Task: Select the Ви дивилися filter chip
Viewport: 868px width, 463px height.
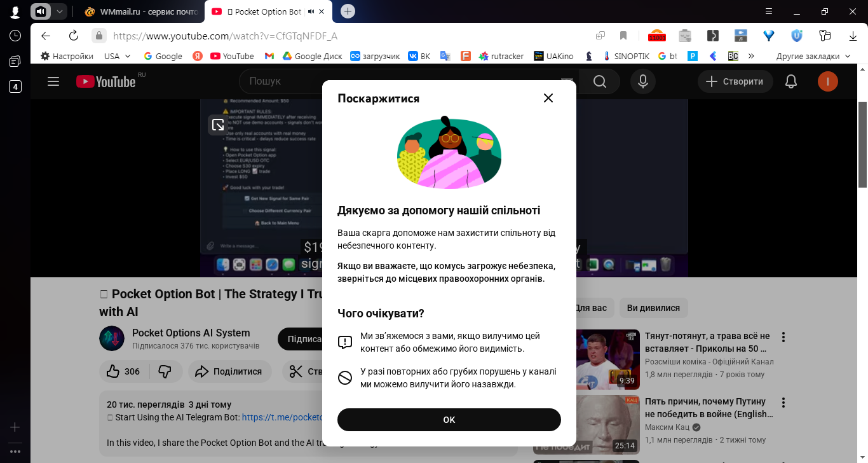Action: tap(653, 308)
